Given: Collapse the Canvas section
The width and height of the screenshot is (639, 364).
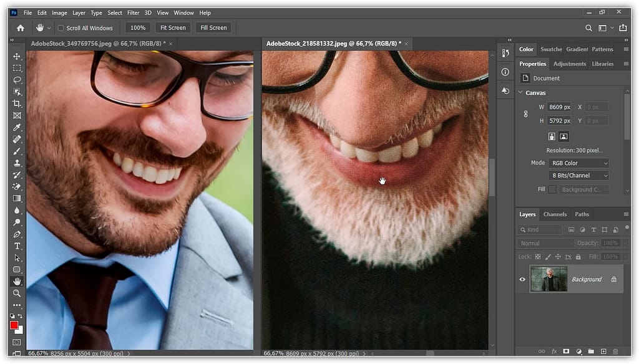Looking at the screenshot, I should pyautogui.click(x=521, y=93).
